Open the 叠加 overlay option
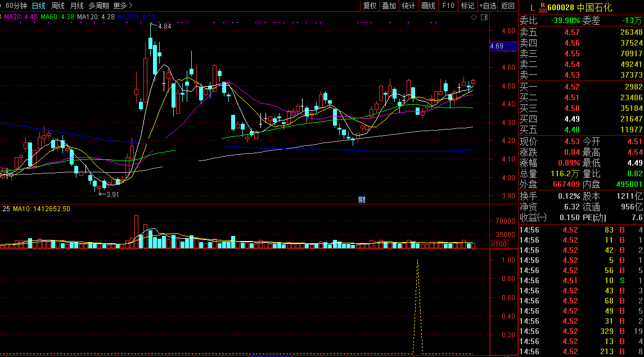644x357 pixels. pos(389,6)
